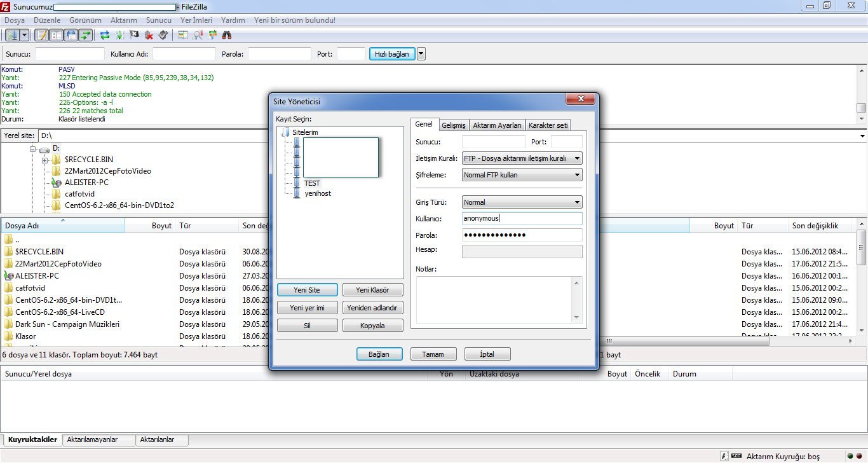Click the Yeni yer imi button
Image resolution: width=868 pixels, height=463 pixels.
point(307,308)
